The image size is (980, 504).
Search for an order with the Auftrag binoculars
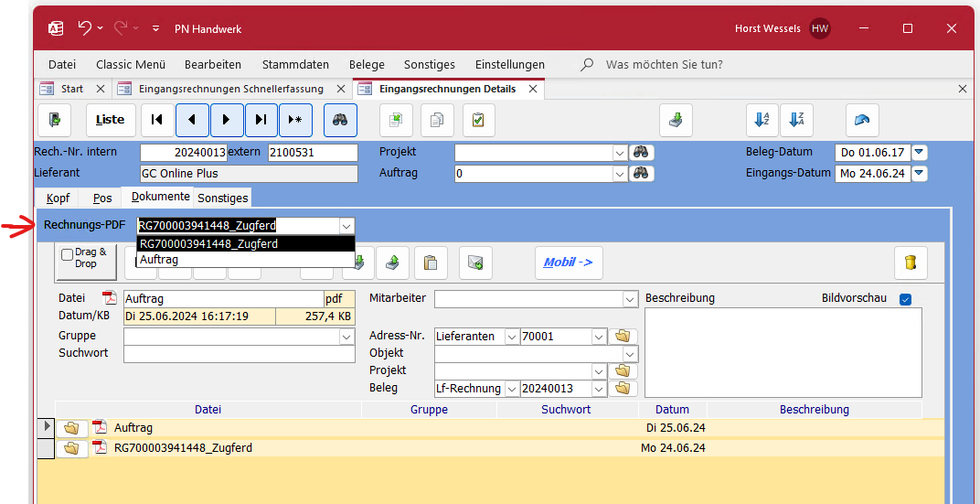(642, 173)
